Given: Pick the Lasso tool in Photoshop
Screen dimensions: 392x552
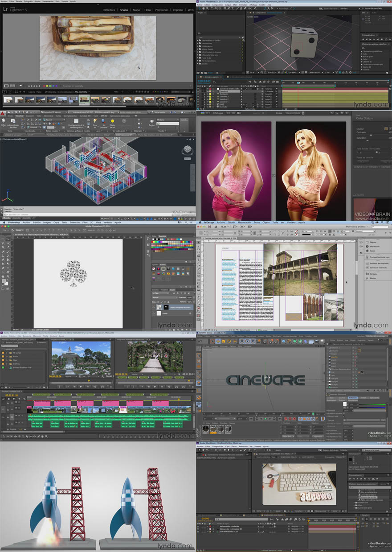Looking at the screenshot, I should pyautogui.click(x=3, y=243).
